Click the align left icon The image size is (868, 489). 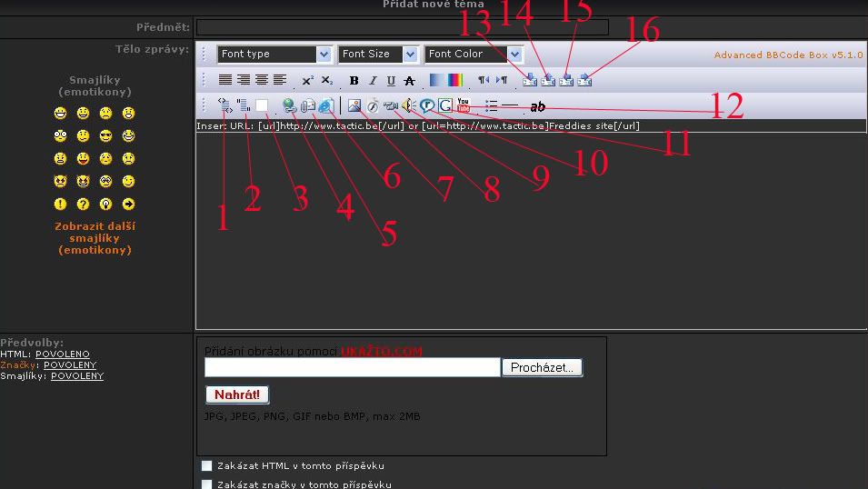[x=280, y=80]
